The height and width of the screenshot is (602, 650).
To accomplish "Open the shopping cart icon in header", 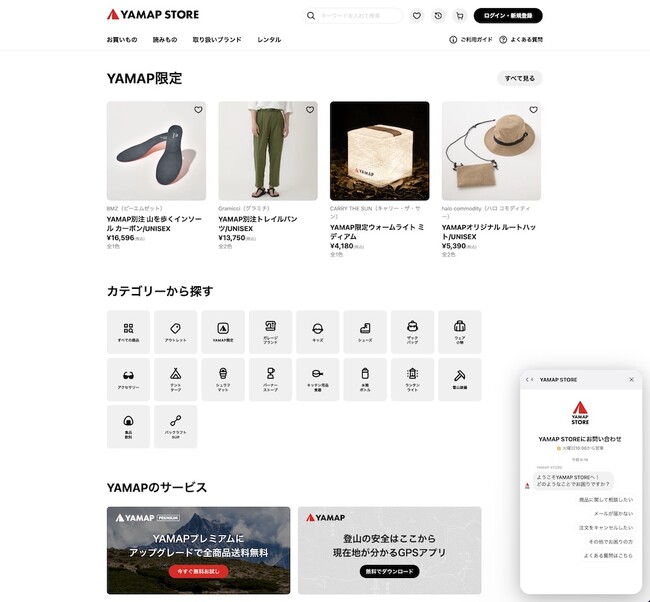I will pyautogui.click(x=460, y=16).
